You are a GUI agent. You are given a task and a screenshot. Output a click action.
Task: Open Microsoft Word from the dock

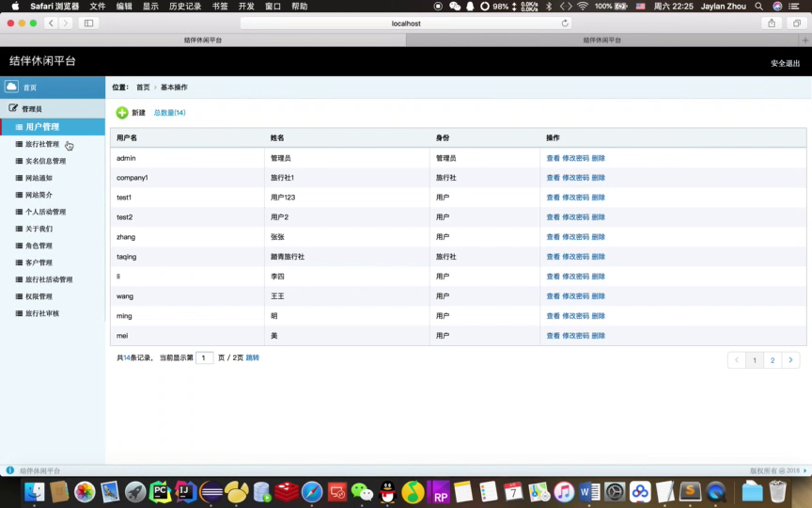(589, 492)
